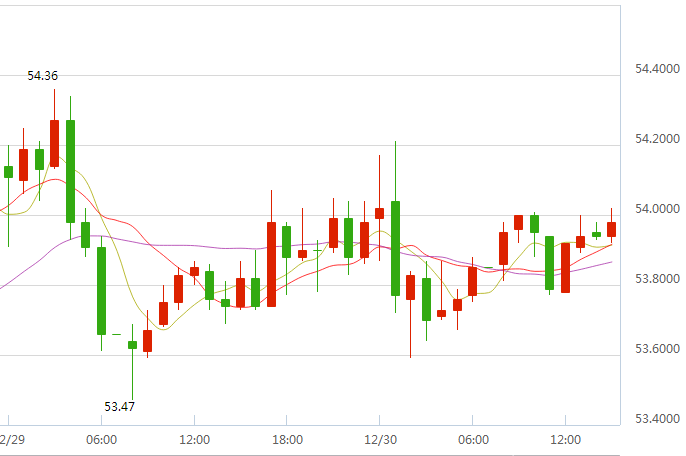This screenshot has width=686, height=456.
Task: Click the 06:00 label after 12/30
Action: (x=473, y=440)
